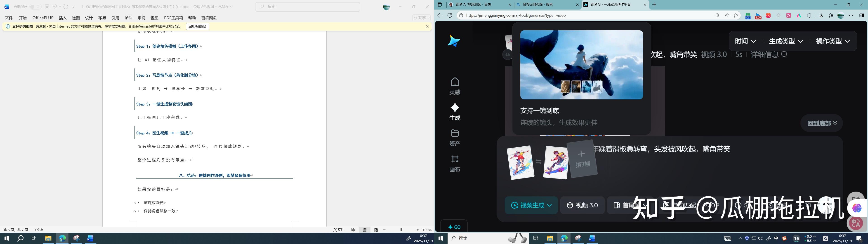The height and width of the screenshot is (244, 868).
Task: Click the 支持一镜到底 preview image
Action: point(581,65)
